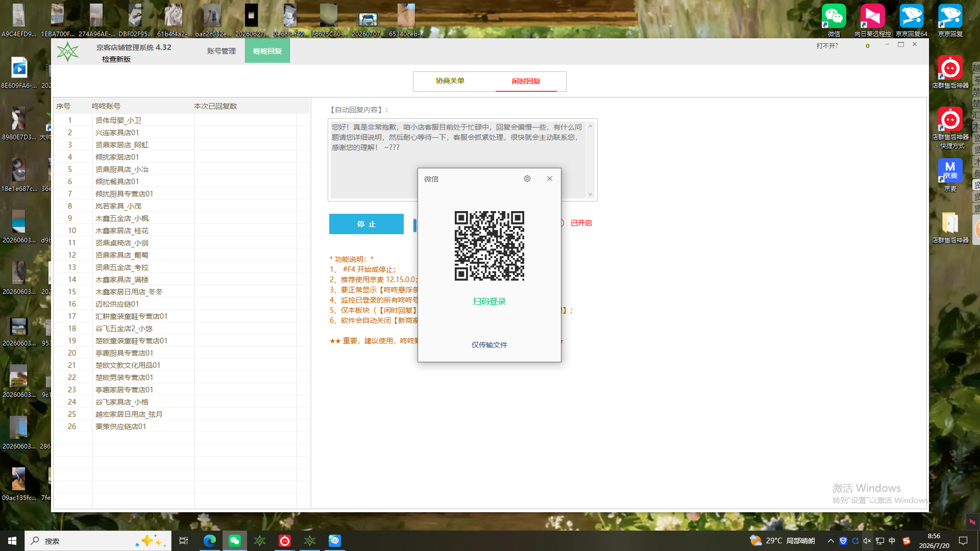
Task: Open the red 店群售后神器 taskbar icon
Action: coord(285,541)
